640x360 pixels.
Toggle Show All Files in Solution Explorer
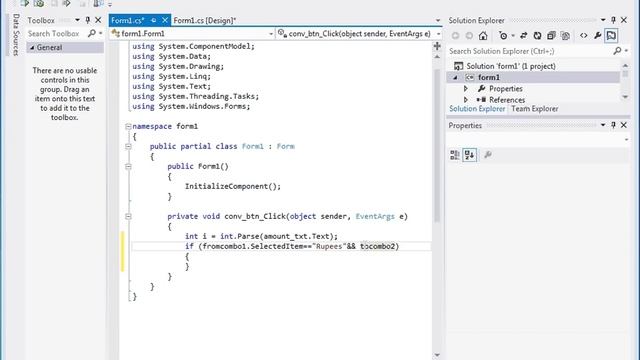[565, 36]
